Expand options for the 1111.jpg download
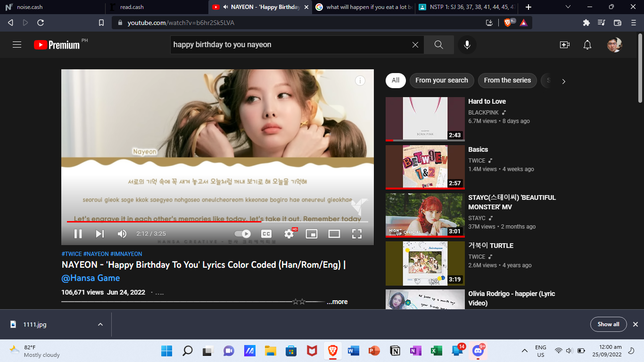 pos(100,324)
